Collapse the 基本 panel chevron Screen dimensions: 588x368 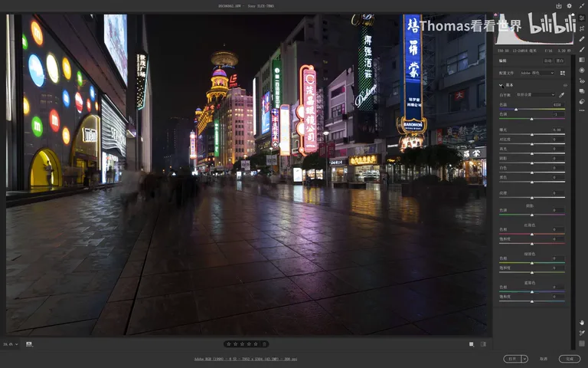(x=501, y=85)
